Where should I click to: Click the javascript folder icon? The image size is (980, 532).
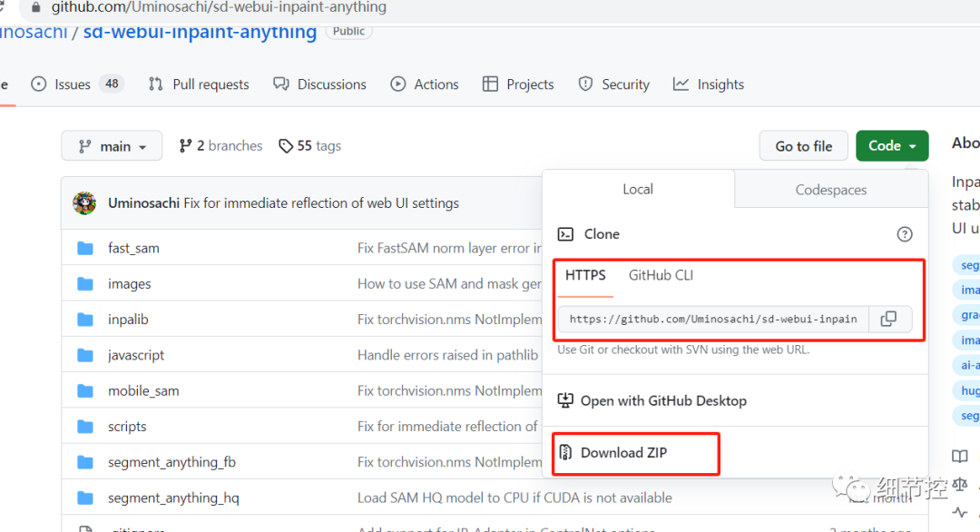click(x=85, y=355)
